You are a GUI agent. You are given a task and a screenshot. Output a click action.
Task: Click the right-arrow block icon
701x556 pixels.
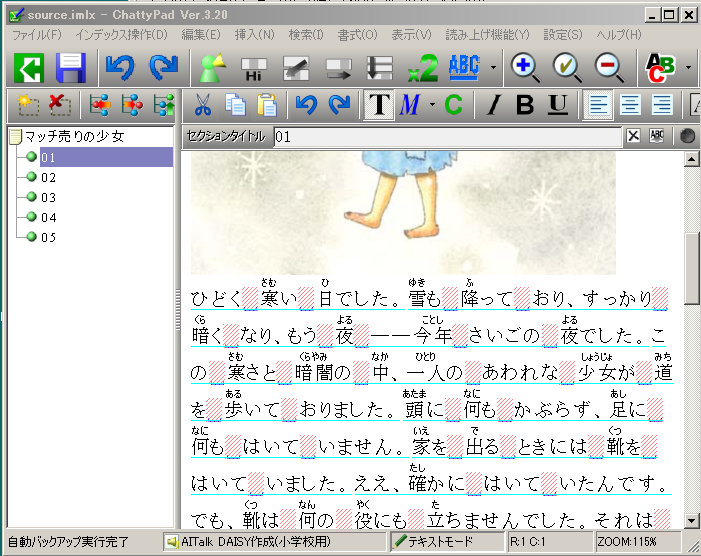coord(338,69)
